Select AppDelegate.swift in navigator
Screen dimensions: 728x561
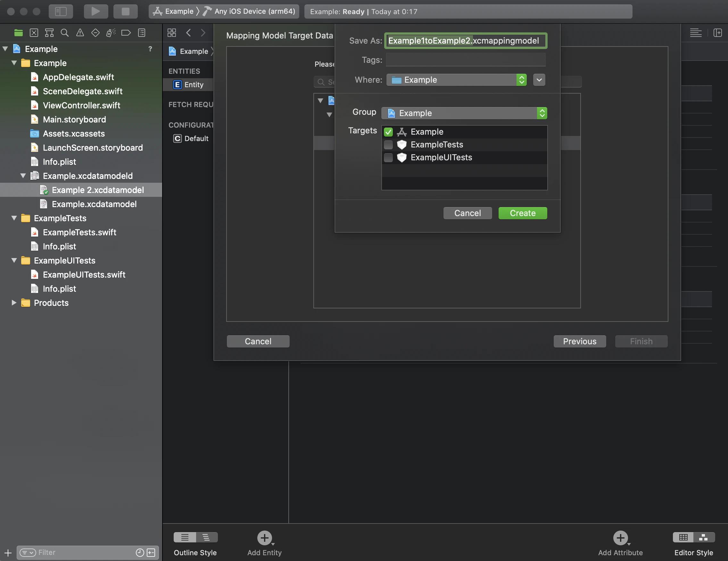click(x=78, y=77)
